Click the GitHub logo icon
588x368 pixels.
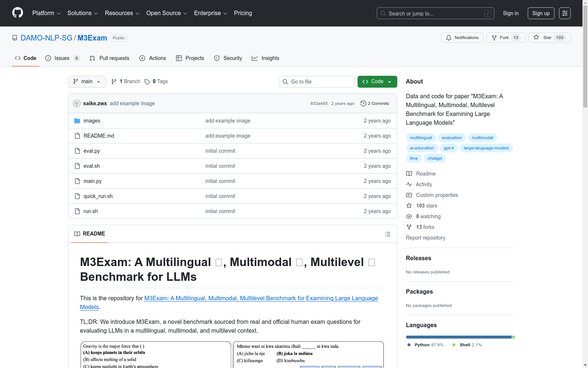(18, 13)
